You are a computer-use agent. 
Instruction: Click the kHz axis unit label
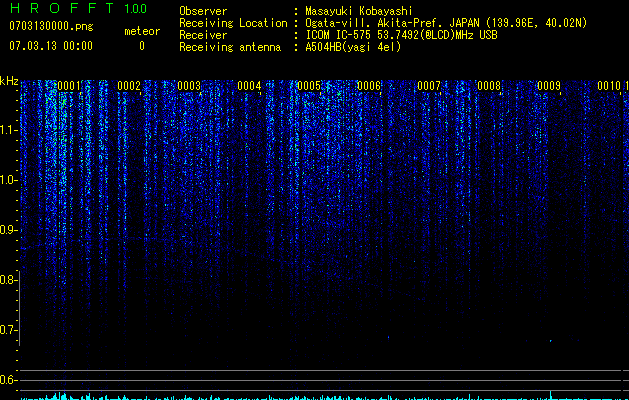(x=9, y=81)
